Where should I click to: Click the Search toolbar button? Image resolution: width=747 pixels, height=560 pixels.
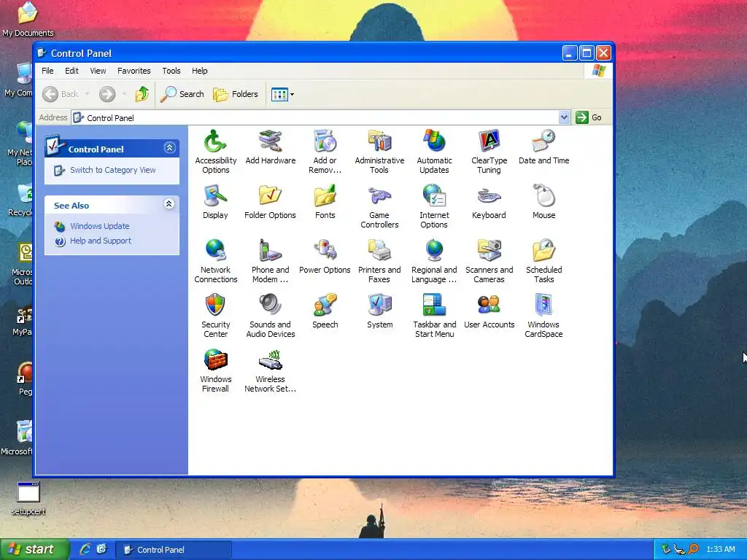pos(182,94)
